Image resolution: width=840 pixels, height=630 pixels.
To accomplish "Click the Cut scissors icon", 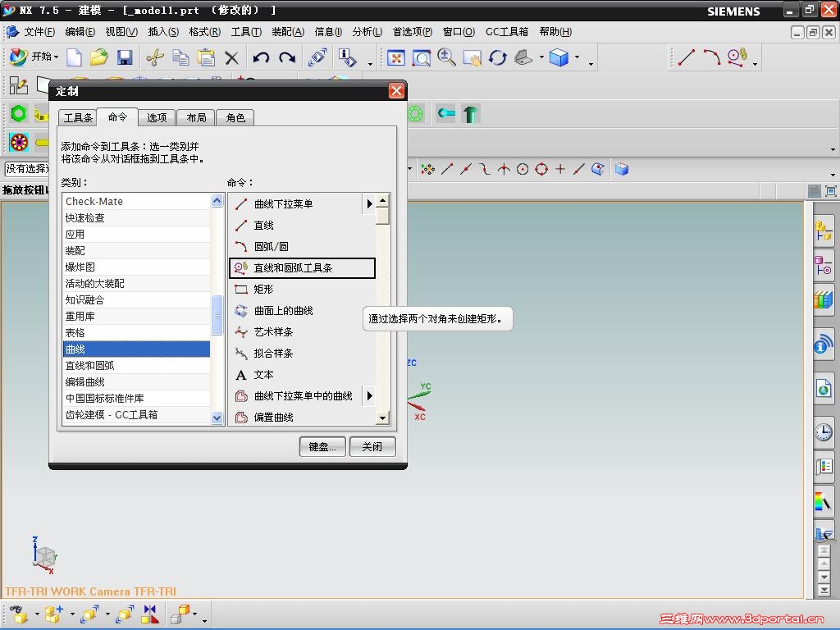I will click(x=155, y=57).
